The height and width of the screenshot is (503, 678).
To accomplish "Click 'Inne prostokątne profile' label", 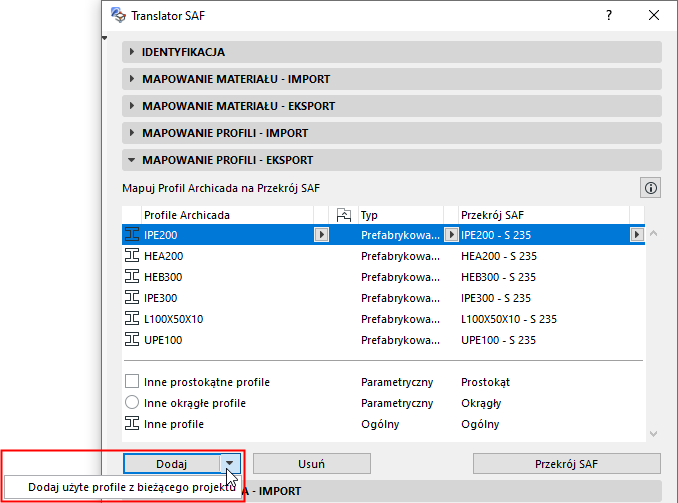I will [x=207, y=382].
